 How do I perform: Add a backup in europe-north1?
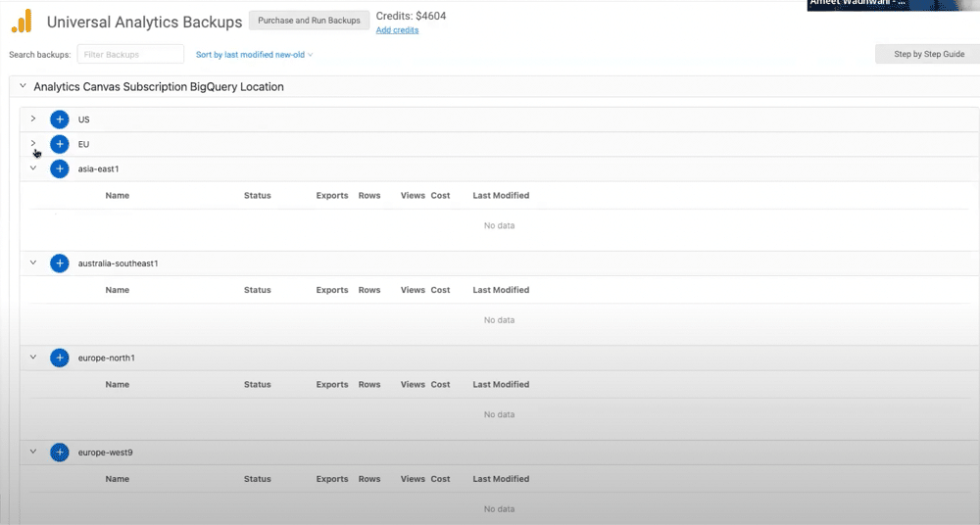point(60,358)
